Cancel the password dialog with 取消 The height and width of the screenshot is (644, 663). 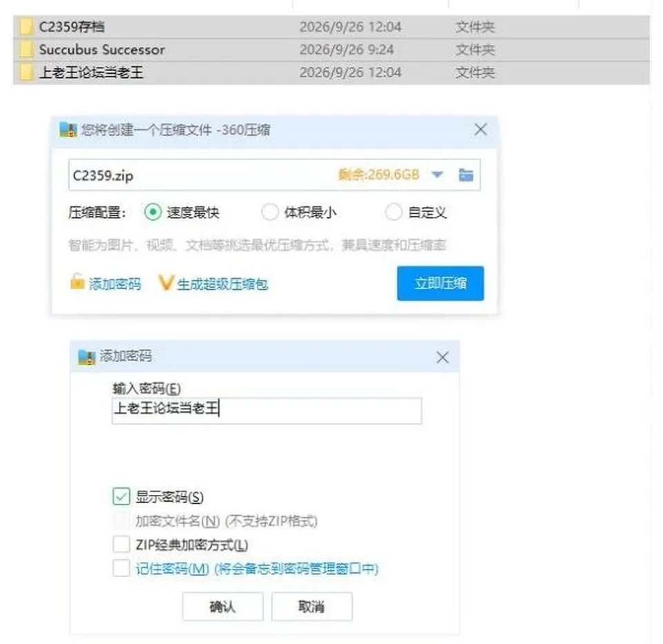pos(311,607)
